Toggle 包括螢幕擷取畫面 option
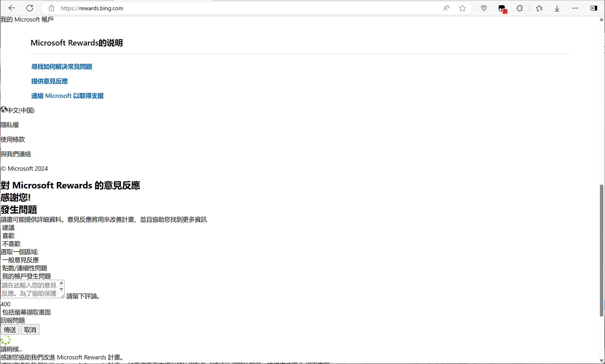The height and width of the screenshot is (364, 605). [26, 312]
